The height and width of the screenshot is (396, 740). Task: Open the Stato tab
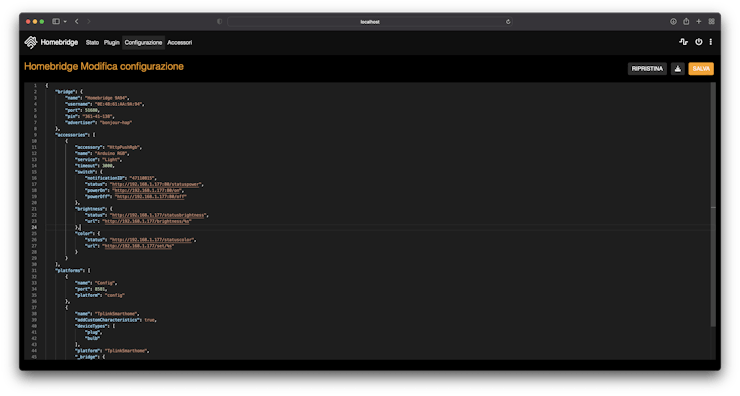pyautogui.click(x=92, y=42)
